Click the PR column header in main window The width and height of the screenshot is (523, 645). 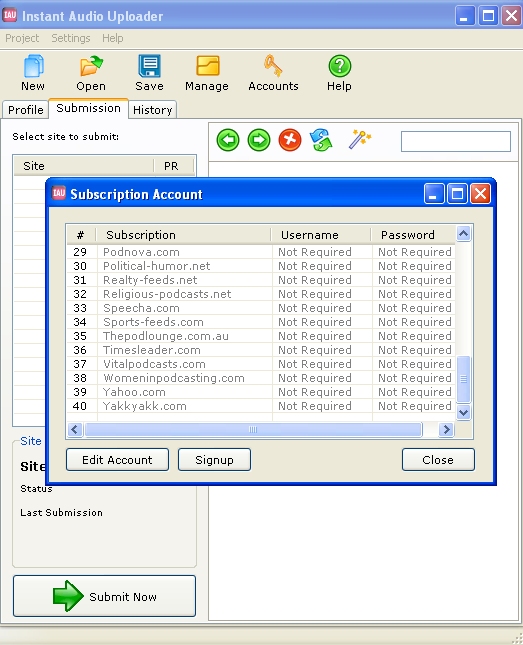pyautogui.click(x=173, y=166)
